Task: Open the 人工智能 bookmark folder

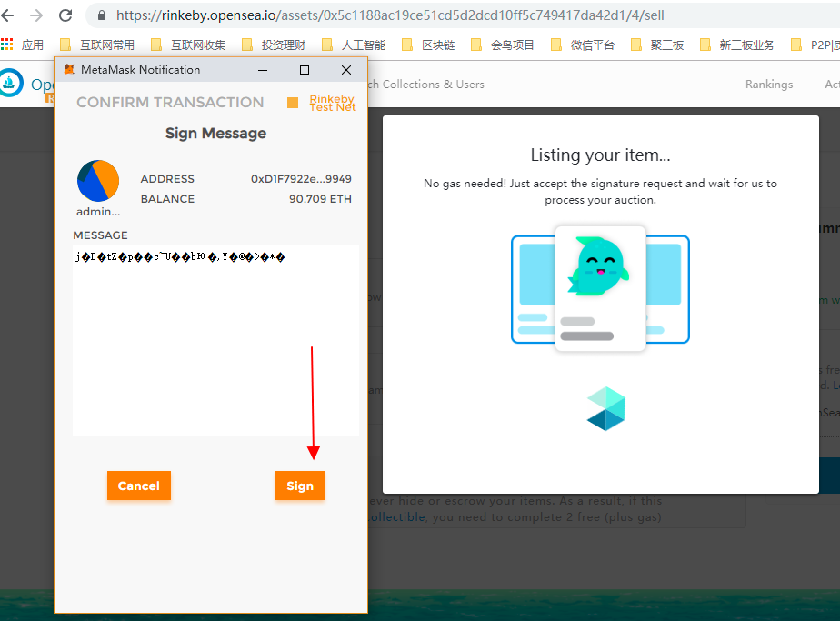Action: (354, 45)
